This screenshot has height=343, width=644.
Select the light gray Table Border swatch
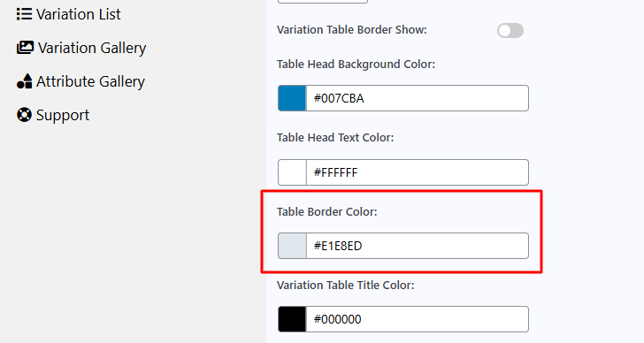tap(292, 246)
